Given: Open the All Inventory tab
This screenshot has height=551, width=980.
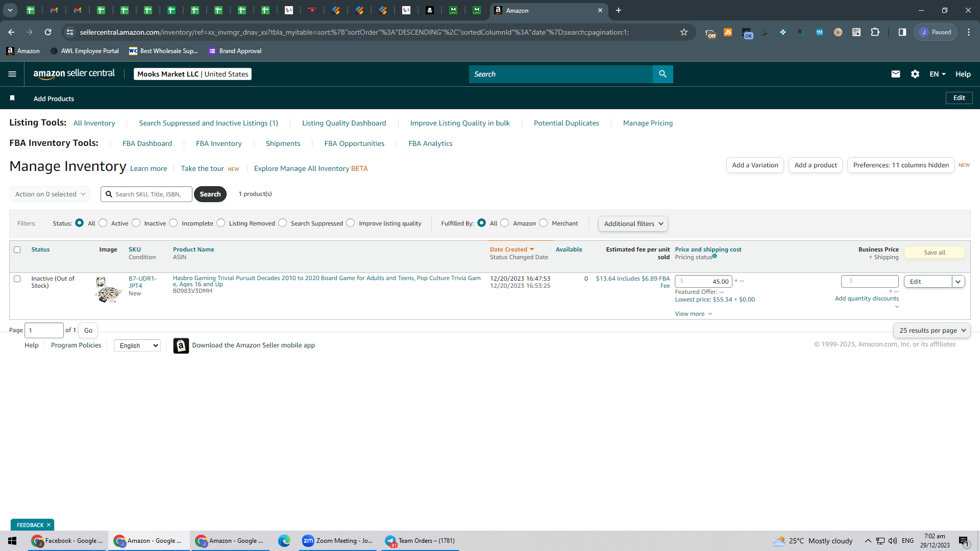Looking at the screenshot, I should pyautogui.click(x=94, y=123).
